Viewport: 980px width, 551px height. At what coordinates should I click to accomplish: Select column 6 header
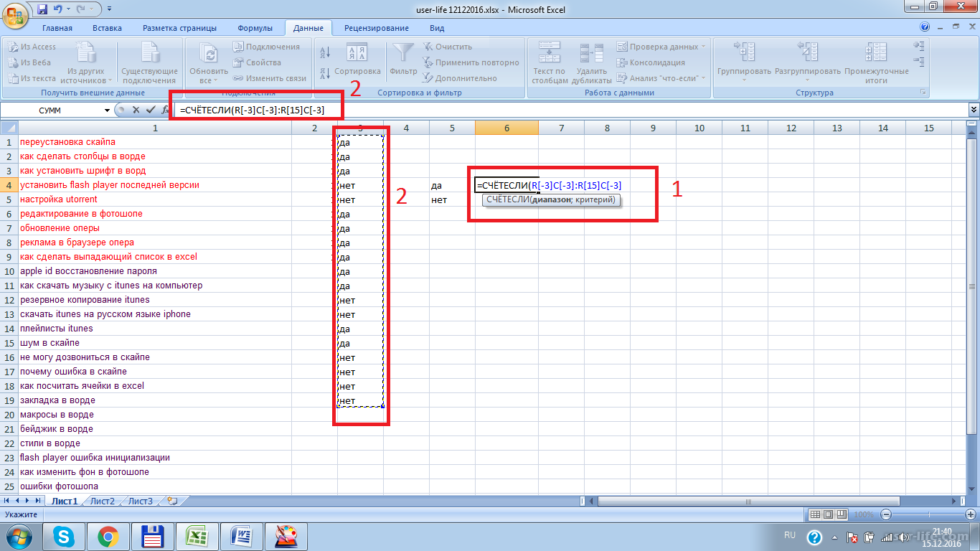(x=507, y=128)
